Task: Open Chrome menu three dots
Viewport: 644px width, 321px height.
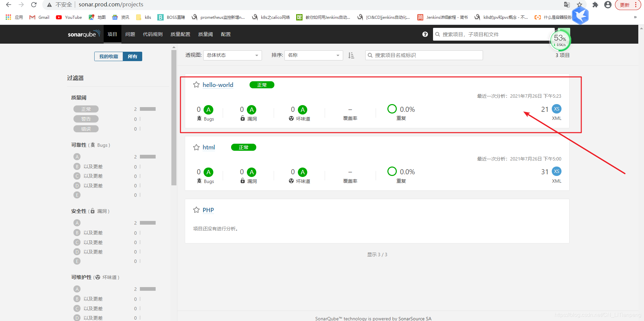Action: click(x=636, y=5)
